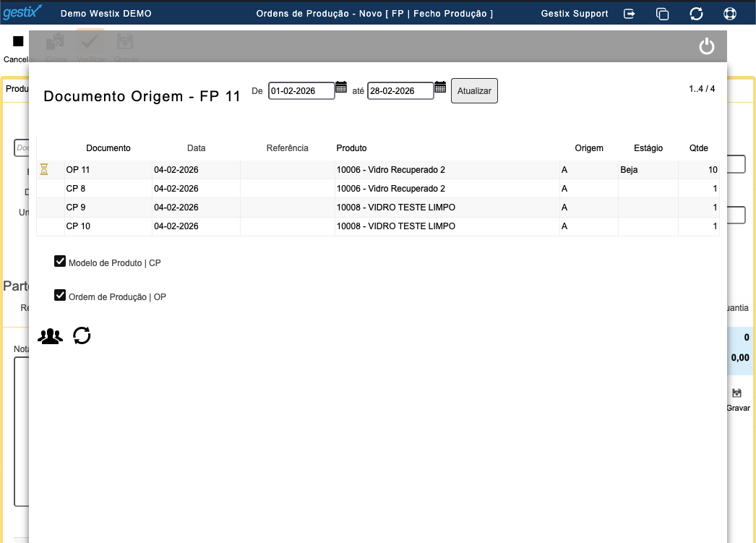Viewport: 756px width, 543px height.
Task: Click the duplicate window icon in header
Action: (662, 14)
